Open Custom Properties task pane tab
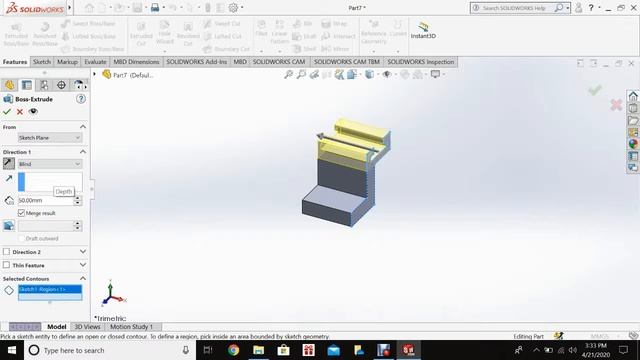Screen dimensions: 640x360 [x=633, y=156]
